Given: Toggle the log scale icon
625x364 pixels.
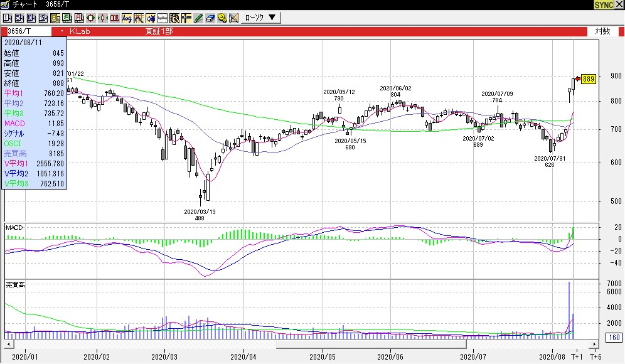Looking at the screenshot, I should 127,18.
